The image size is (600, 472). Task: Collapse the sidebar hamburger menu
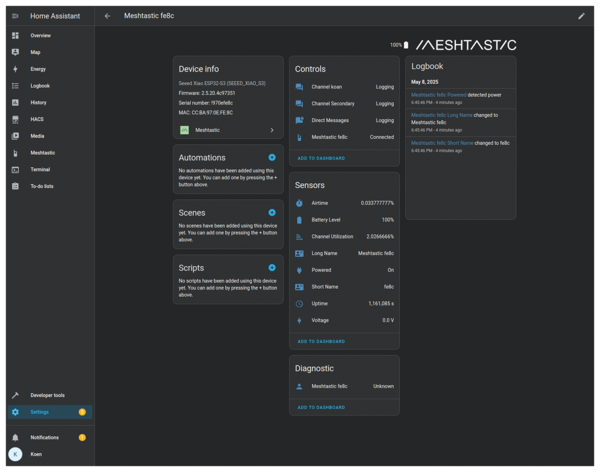15,16
